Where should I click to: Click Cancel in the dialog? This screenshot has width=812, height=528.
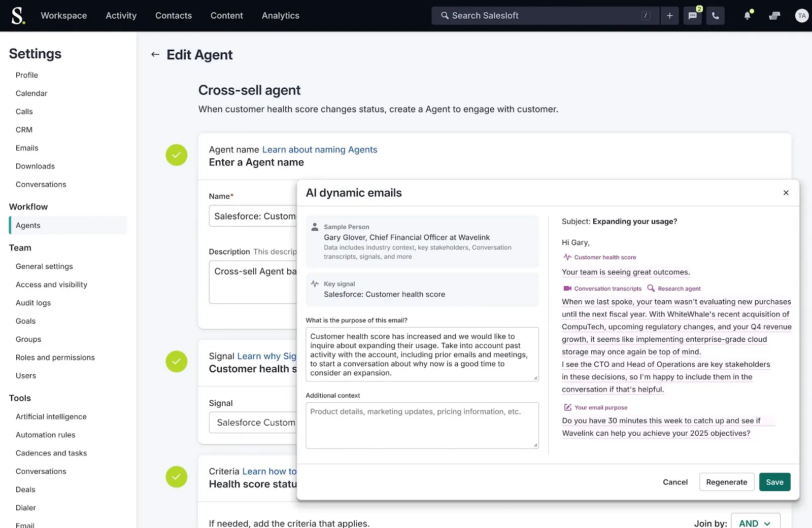tap(675, 482)
